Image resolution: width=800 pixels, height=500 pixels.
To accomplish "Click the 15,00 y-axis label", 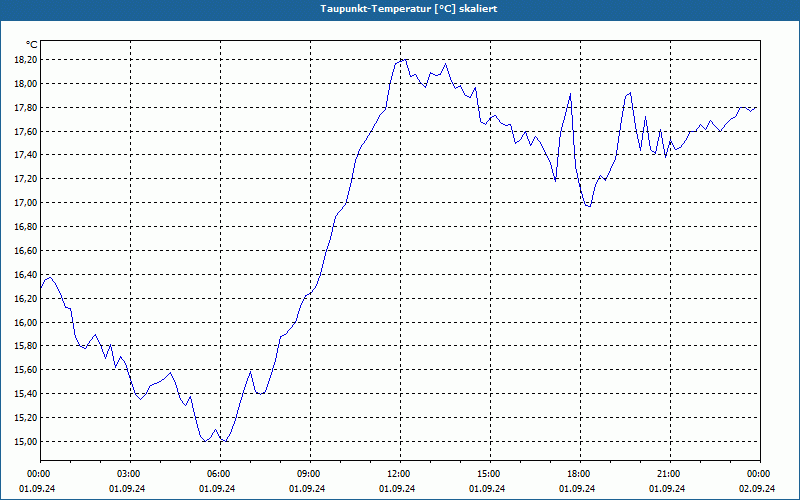I will (x=27, y=442).
